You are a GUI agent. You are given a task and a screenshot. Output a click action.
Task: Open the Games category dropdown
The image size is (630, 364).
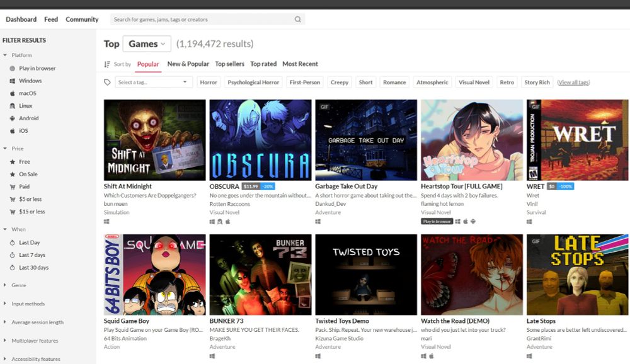point(147,44)
